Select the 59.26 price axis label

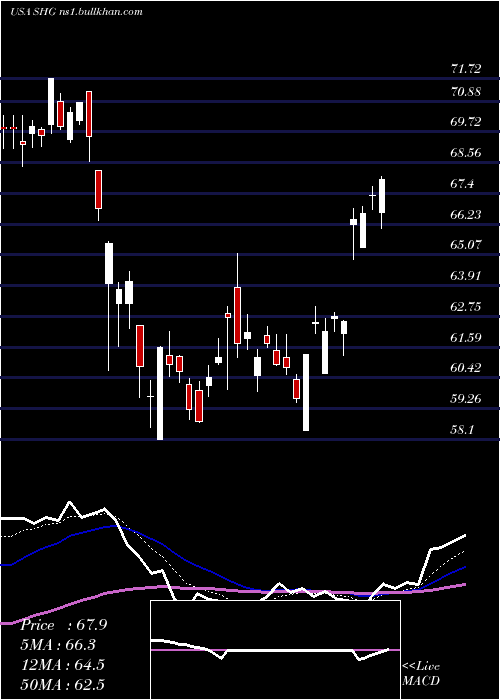[x=466, y=398]
